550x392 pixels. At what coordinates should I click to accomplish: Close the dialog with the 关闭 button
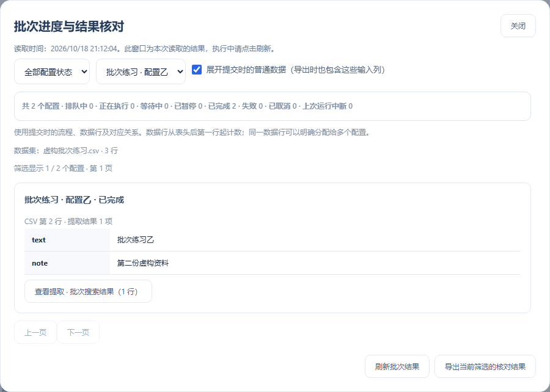[x=518, y=26]
